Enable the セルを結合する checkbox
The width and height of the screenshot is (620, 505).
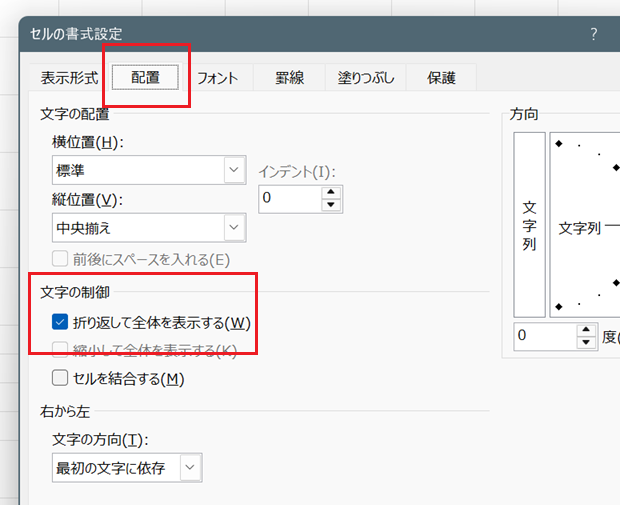pyautogui.click(x=59, y=378)
